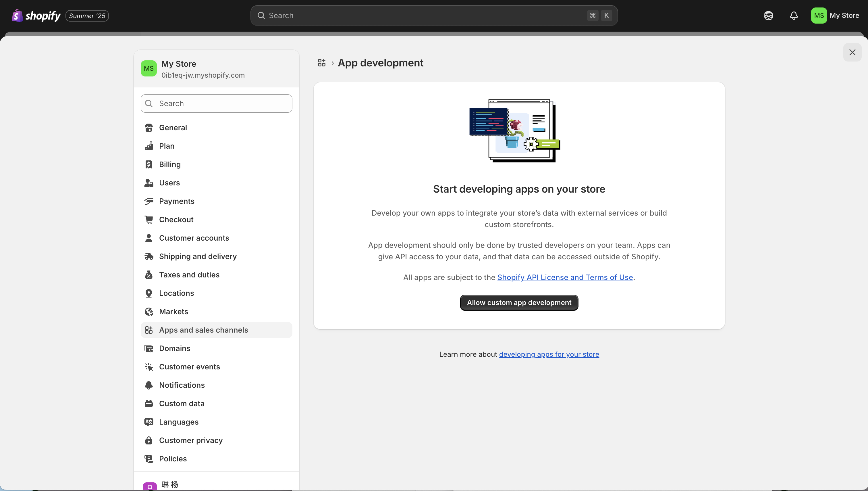The width and height of the screenshot is (868, 491).
Task: Open the Domains settings page
Action: 175,348
